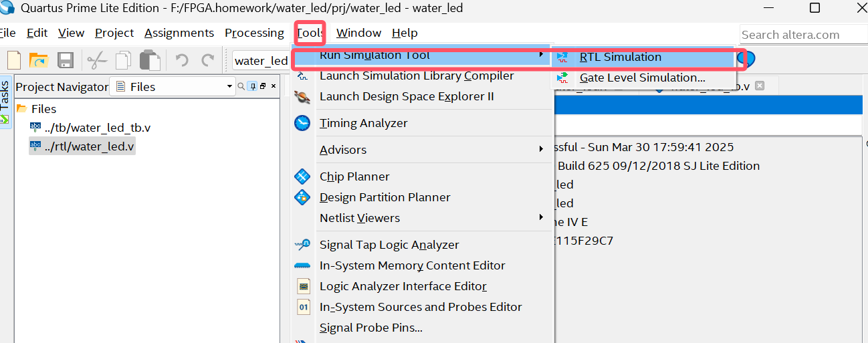This screenshot has width=868, height=343.
Task: Expand the Advisors submenu
Action: coord(421,150)
